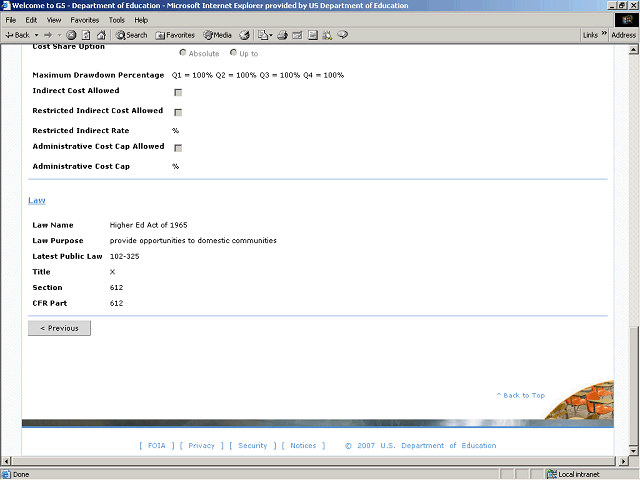Open the File menu
The width and height of the screenshot is (640, 480).
point(11,20)
